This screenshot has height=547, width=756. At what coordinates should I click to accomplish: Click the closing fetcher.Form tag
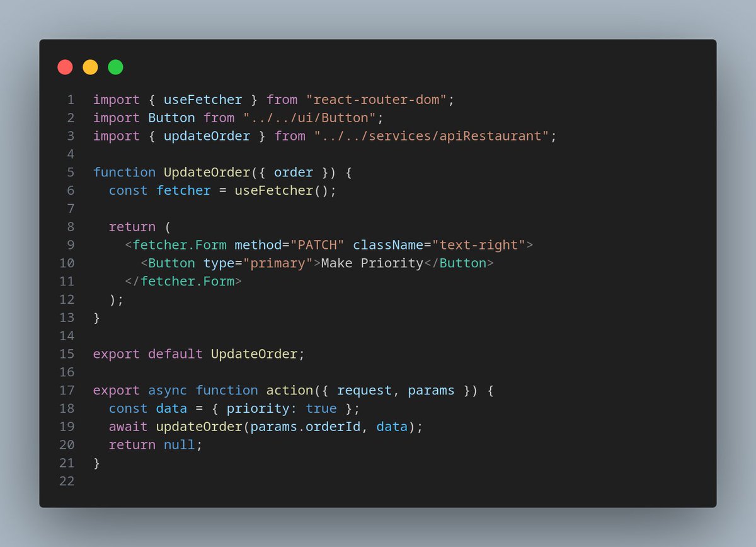[183, 281]
